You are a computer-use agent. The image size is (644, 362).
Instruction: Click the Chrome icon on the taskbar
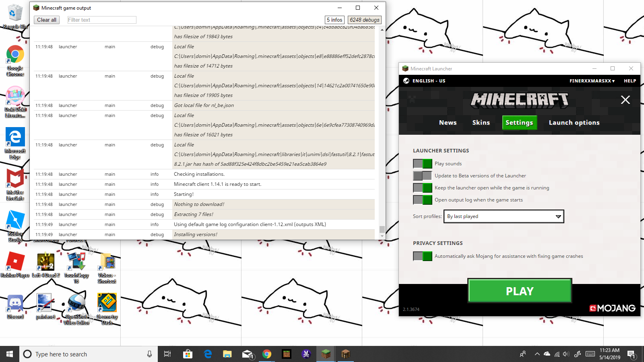[267, 354]
